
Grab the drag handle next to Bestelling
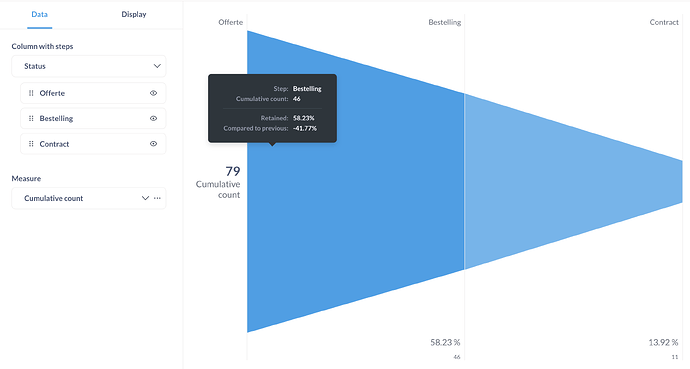[x=31, y=118]
